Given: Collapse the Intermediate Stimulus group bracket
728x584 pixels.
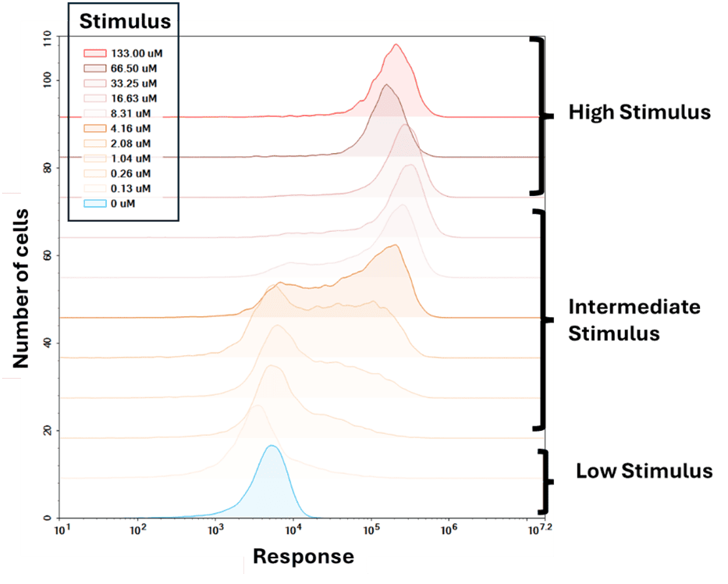Looking at the screenshot, I should tap(540, 319).
